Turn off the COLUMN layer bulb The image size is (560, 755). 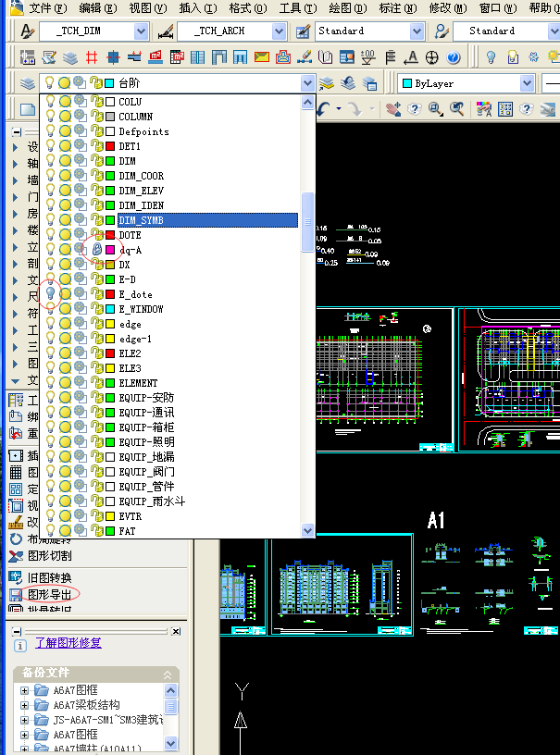50,117
